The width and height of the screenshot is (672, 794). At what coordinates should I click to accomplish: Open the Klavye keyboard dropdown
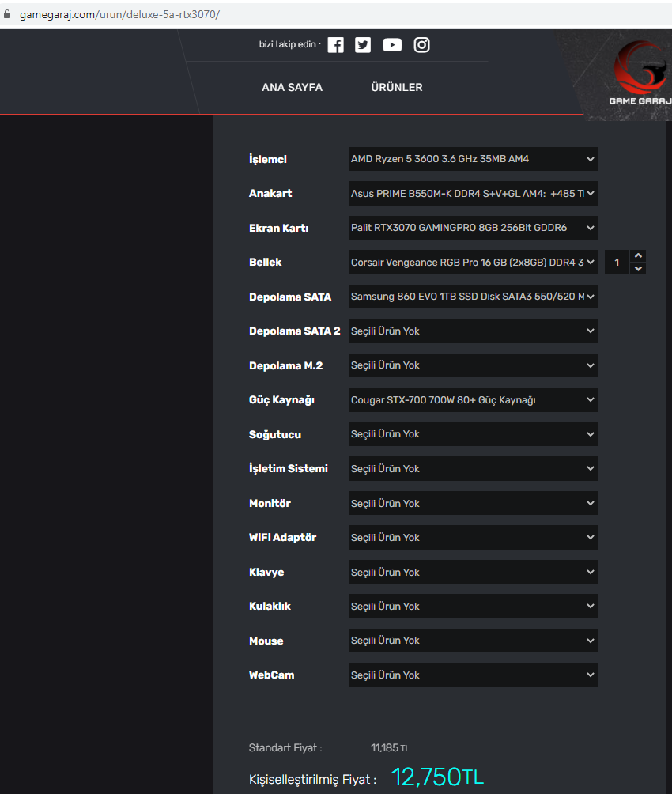473,573
